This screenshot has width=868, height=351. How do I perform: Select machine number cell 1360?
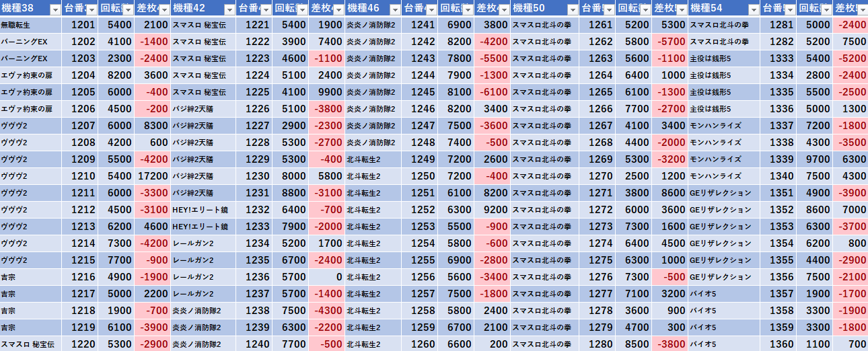779,344
